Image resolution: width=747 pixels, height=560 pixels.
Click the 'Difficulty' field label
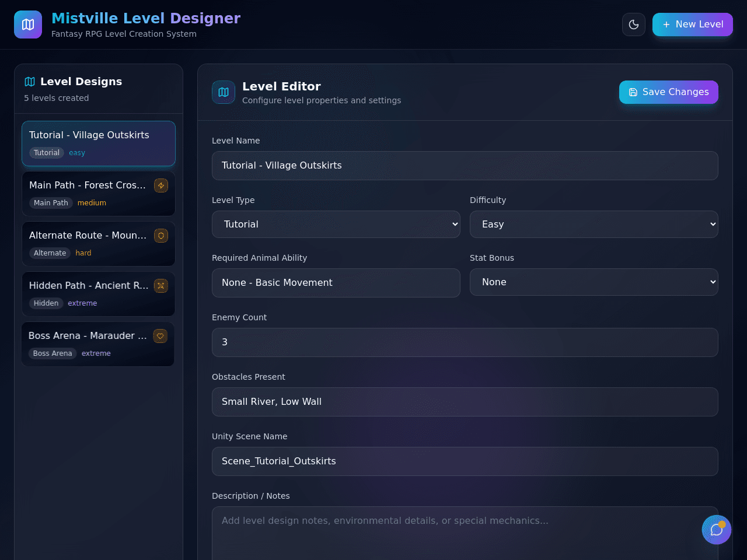488,200
